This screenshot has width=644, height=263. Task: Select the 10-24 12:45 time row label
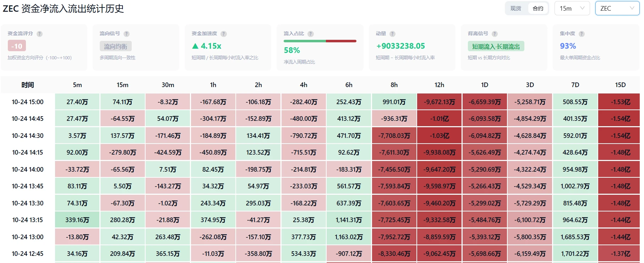(x=28, y=254)
